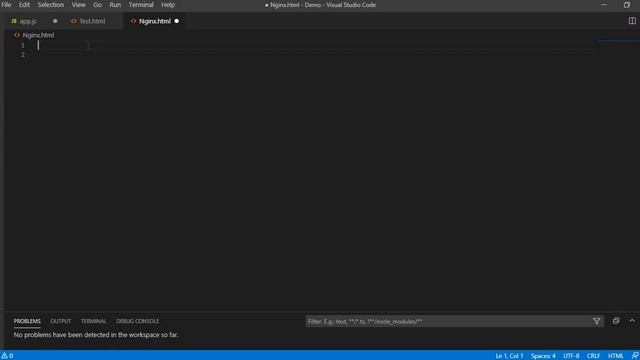The height and width of the screenshot is (360, 640).
Task: Click the feedback icon in status bar
Action: [x=635, y=356]
